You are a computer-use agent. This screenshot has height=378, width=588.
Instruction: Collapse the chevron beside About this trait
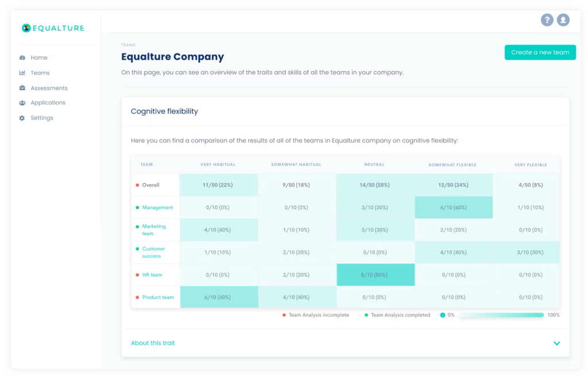(556, 343)
